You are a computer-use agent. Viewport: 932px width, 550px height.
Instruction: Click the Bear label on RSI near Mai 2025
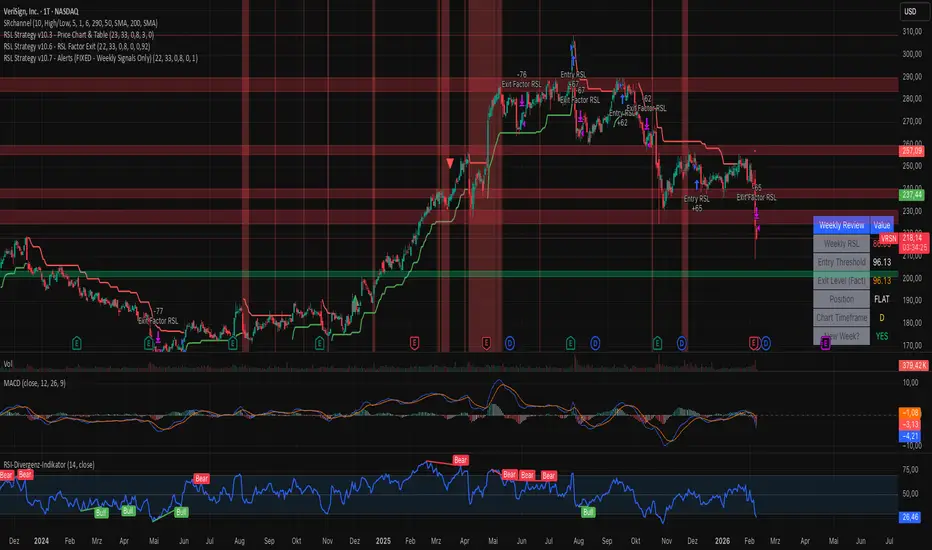[x=509, y=474]
